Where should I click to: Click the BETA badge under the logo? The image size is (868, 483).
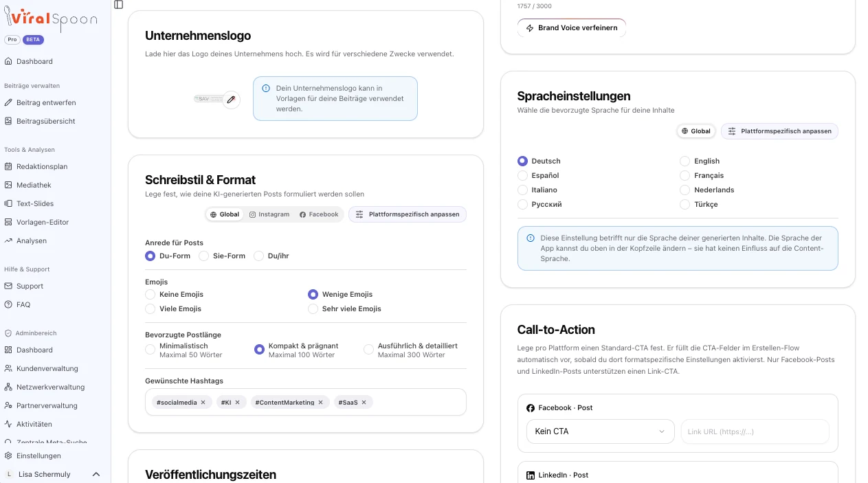[33, 40]
